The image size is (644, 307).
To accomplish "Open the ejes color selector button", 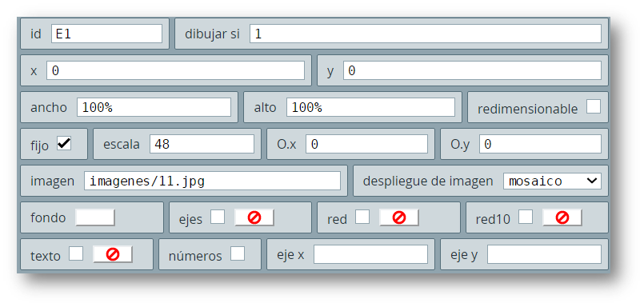I will (254, 217).
